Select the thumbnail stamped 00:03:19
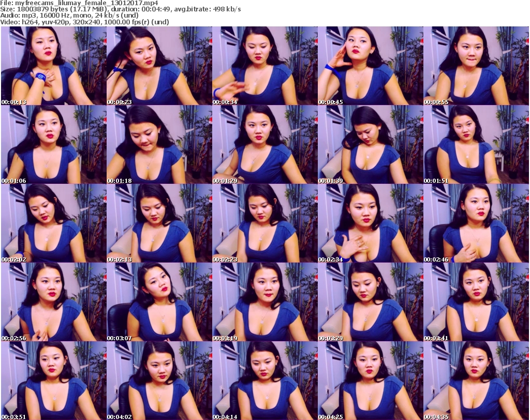 point(264,302)
